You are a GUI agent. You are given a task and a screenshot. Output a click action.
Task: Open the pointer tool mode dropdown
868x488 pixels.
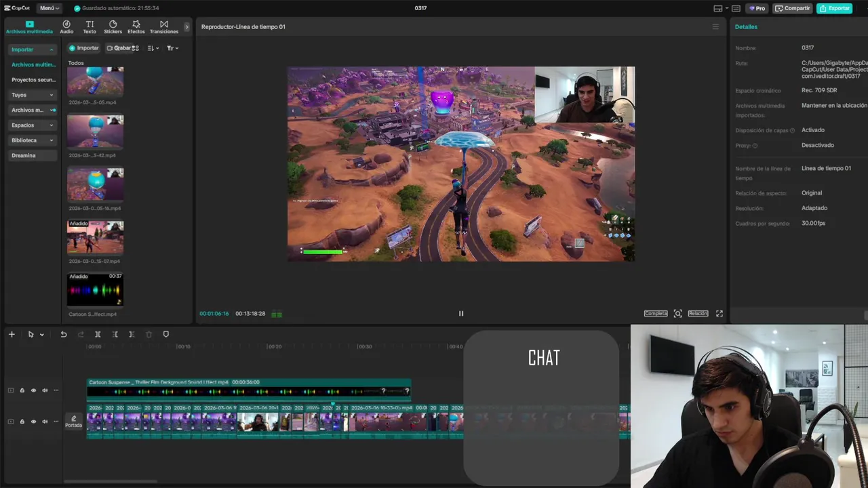41,334
